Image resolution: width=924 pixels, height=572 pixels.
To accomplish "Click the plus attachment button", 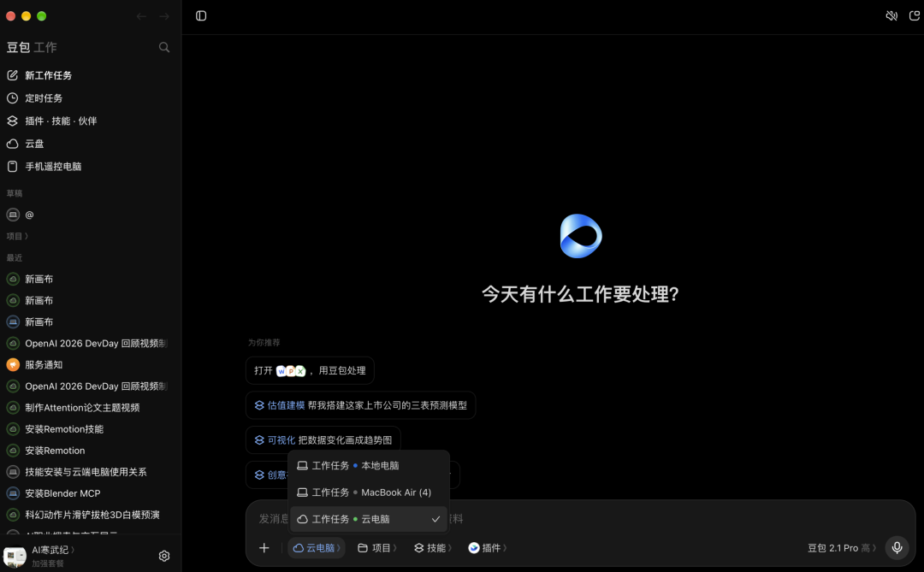I will click(264, 548).
